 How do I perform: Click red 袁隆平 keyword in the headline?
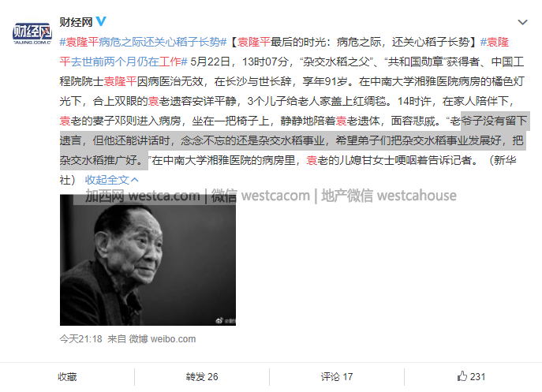[254, 42]
